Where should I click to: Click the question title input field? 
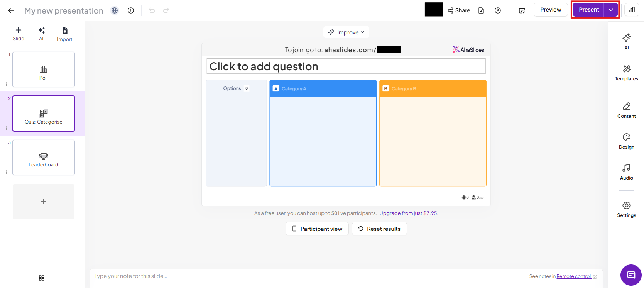tap(346, 66)
